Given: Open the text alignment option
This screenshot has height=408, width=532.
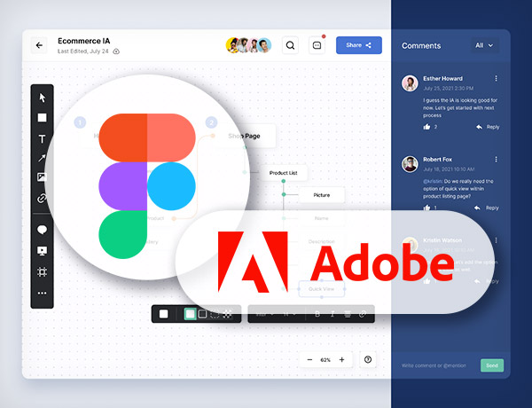Looking at the screenshot, I should (348, 314).
